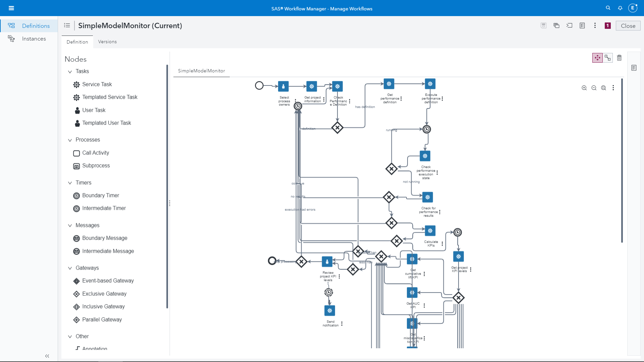Click the Close button
The width and height of the screenshot is (644, 362).
tap(628, 26)
